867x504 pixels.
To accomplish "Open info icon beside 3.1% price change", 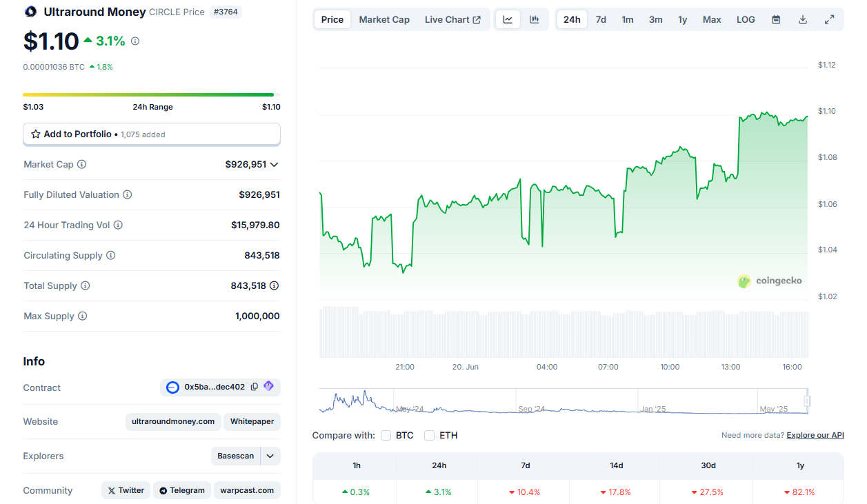I will 135,41.
